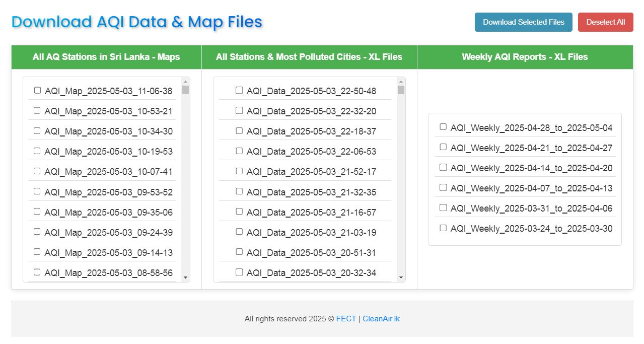Tick AQI_Map_2025-05-03_09-53-52 checkbox

37,191
